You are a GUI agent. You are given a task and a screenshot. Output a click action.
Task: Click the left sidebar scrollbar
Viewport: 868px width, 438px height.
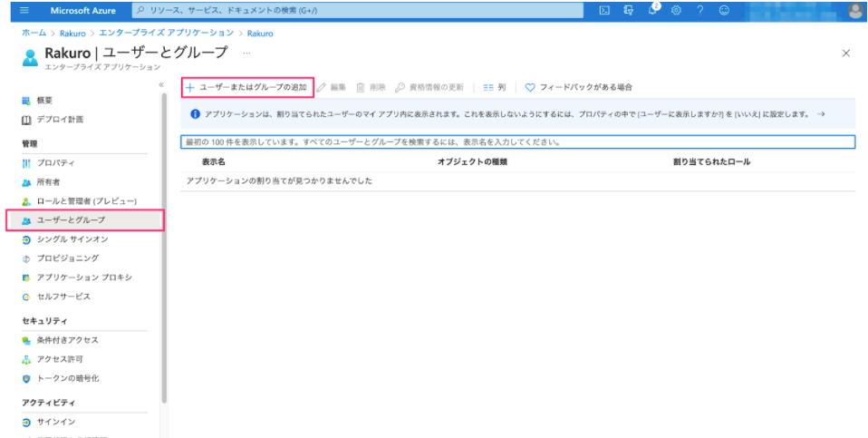click(164, 248)
